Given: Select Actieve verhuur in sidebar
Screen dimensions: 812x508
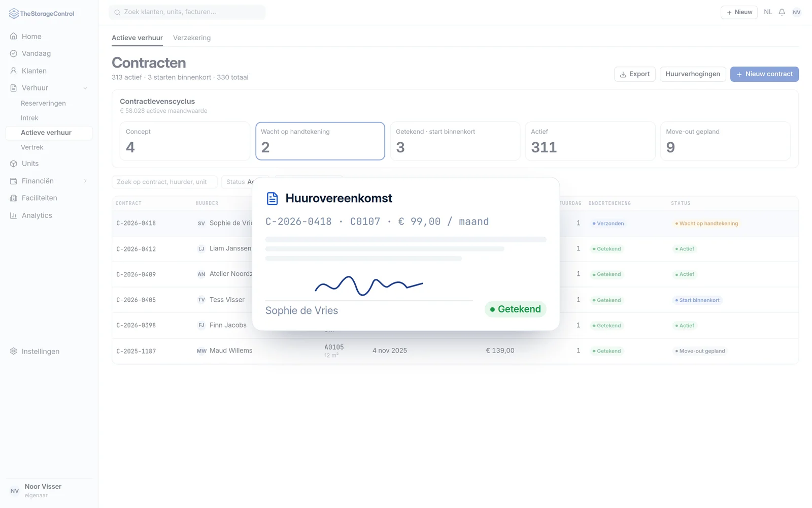Looking at the screenshot, I should (49, 133).
